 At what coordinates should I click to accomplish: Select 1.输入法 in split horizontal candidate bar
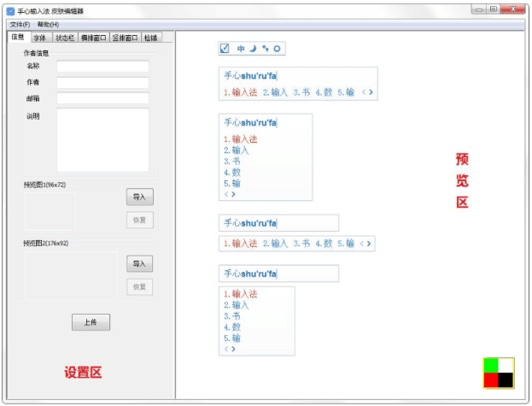[240, 244]
